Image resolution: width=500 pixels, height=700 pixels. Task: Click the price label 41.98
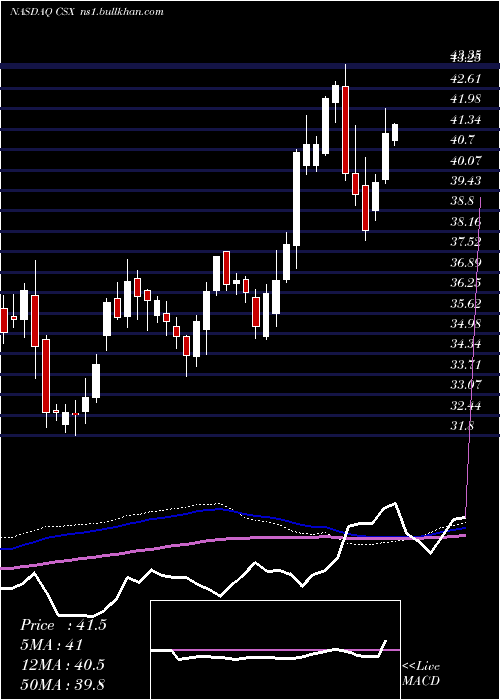pyautogui.click(x=466, y=99)
